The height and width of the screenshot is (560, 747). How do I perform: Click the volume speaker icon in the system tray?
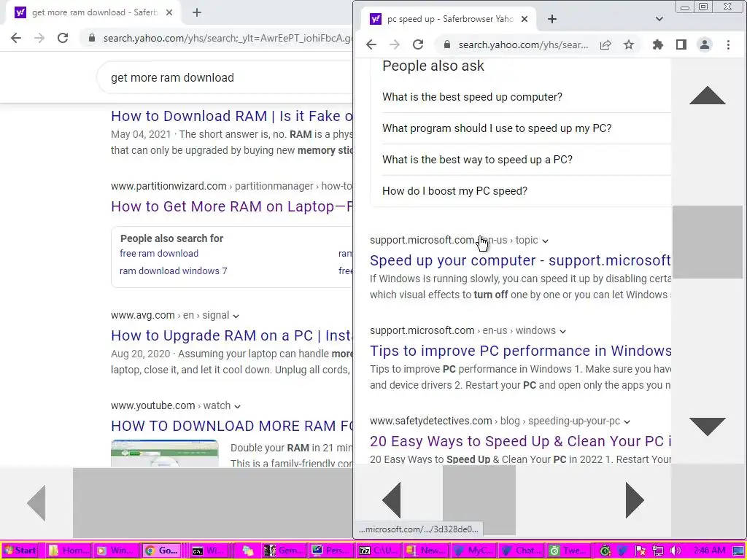click(675, 551)
